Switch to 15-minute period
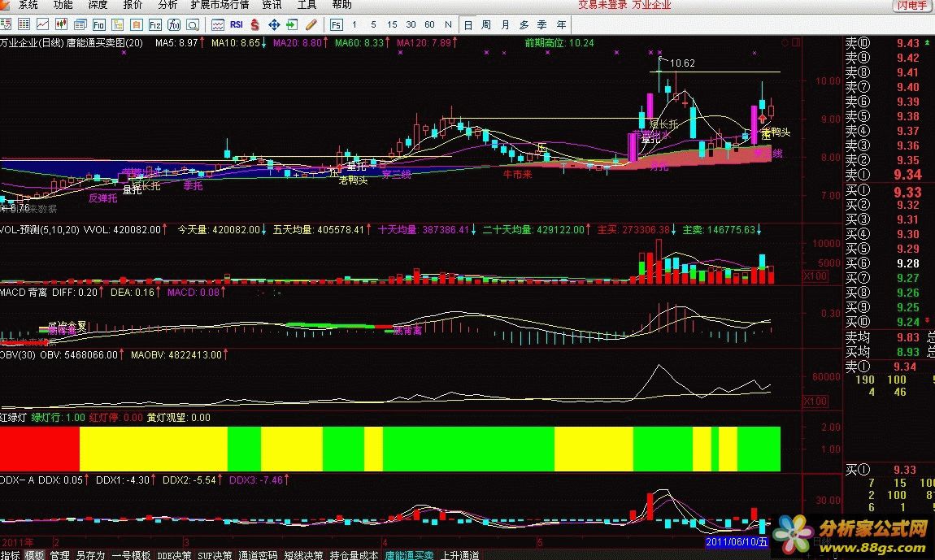Viewport: 935px width, 560px height. point(392,24)
